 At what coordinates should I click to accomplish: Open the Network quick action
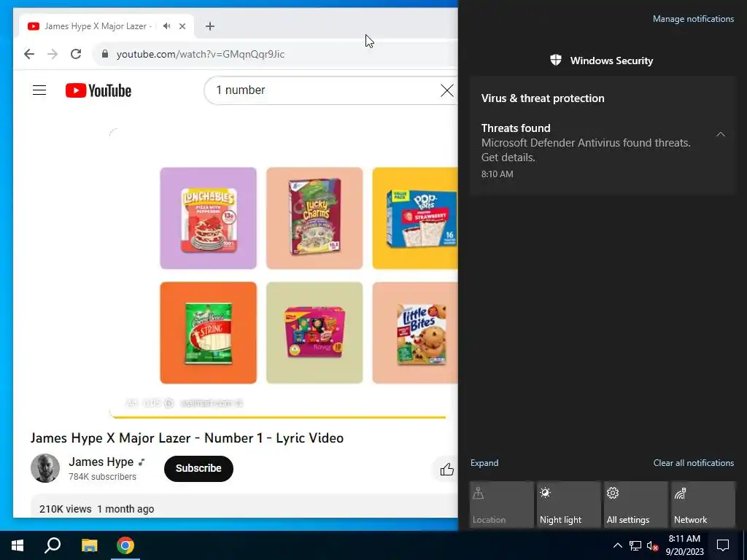click(703, 505)
